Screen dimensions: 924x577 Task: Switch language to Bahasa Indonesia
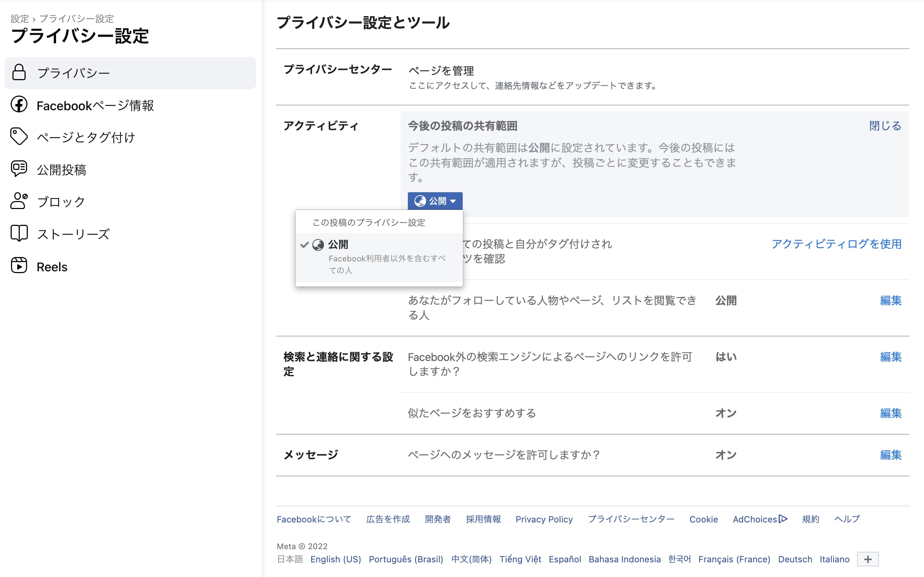click(x=625, y=559)
